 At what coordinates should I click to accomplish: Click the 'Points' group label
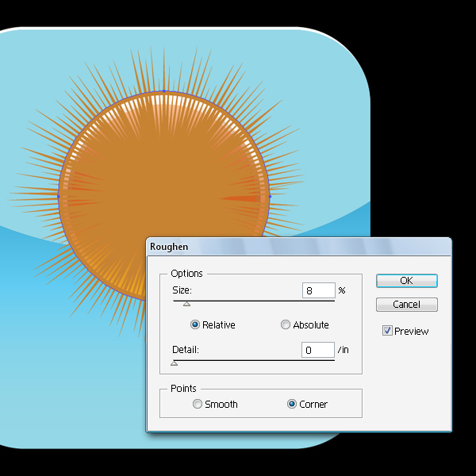pos(183,388)
